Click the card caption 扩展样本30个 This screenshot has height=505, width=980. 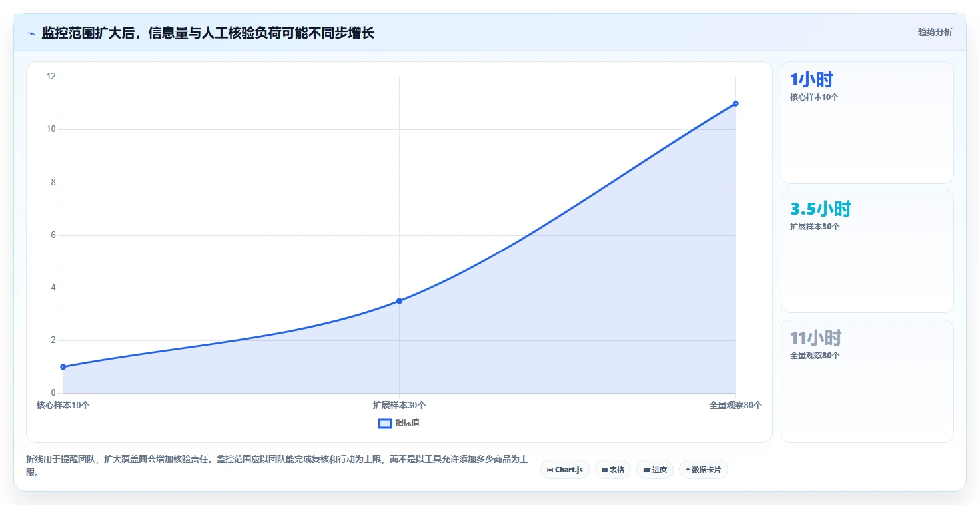pyautogui.click(x=815, y=226)
